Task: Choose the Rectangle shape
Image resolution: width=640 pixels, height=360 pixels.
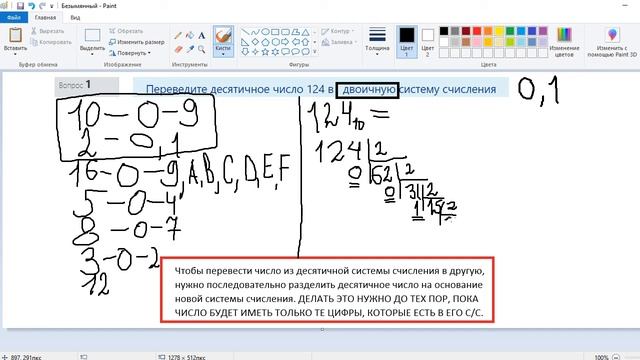Action: pos(275,32)
